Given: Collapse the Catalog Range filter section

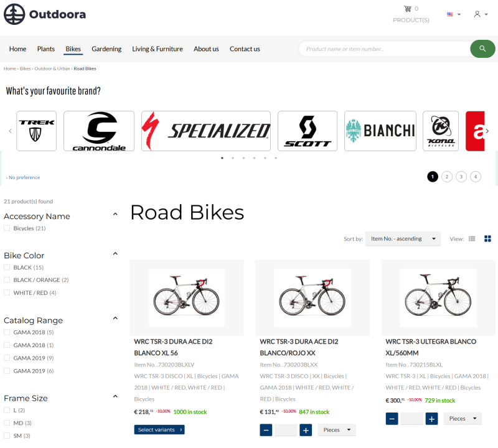Looking at the screenshot, I should [115, 318].
